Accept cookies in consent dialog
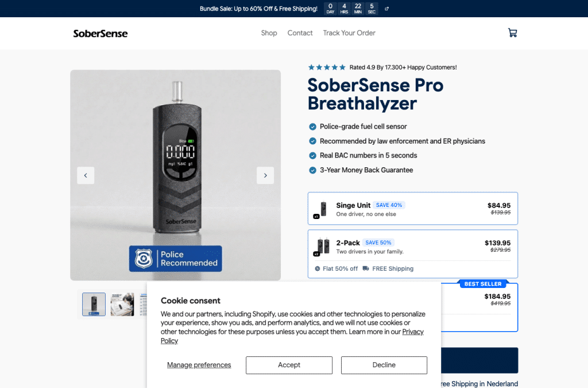Screen dimensions: 588x388 click(289, 365)
